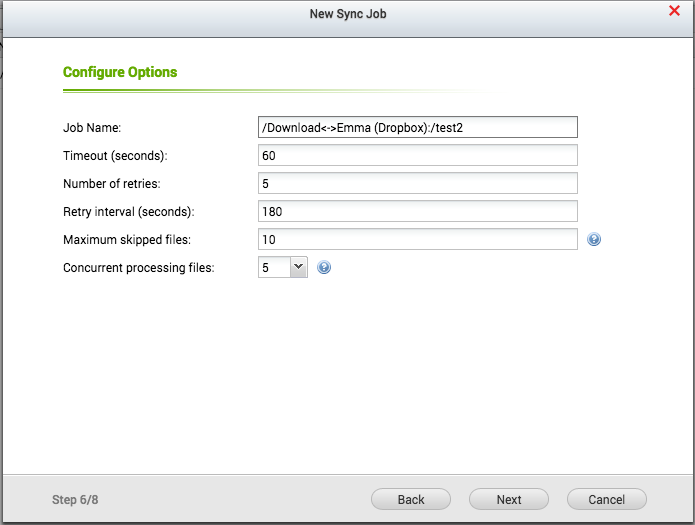Click the "Retry interval (seconds):" label
The height and width of the screenshot is (525, 695).
(x=128, y=211)
